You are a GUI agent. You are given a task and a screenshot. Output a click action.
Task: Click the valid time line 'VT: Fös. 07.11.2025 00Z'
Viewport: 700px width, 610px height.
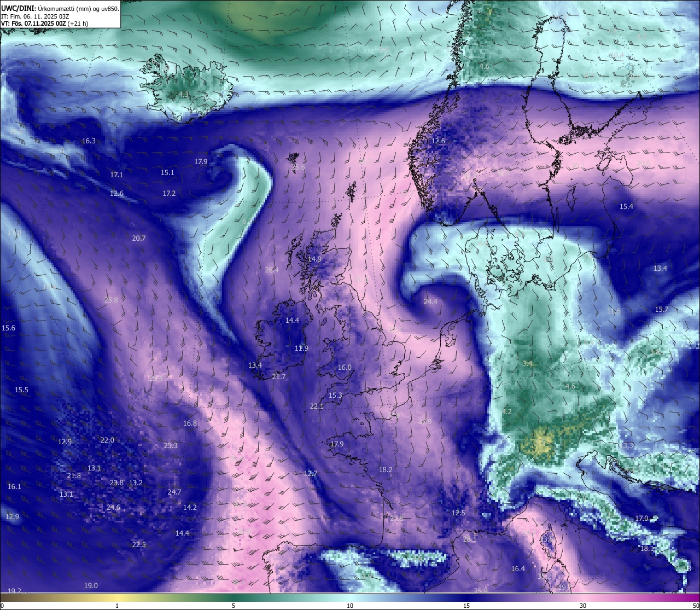[x=45, y=24]
